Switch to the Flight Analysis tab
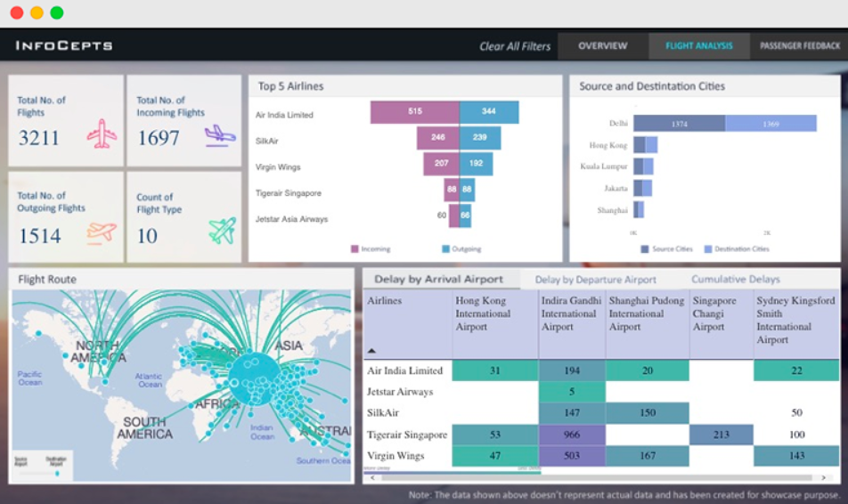The height and width of the screenshot is (504, 848). pos(698,46)
